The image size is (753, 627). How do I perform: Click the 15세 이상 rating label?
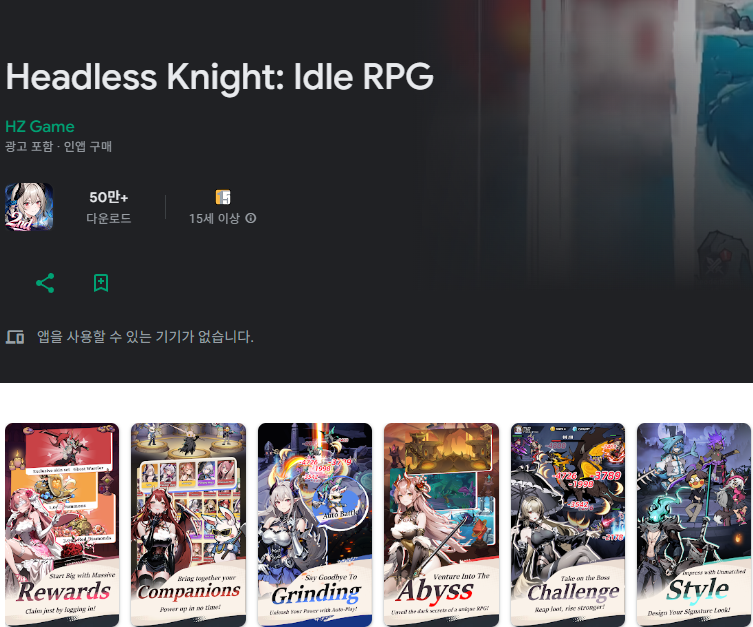[x=214, y=218]
